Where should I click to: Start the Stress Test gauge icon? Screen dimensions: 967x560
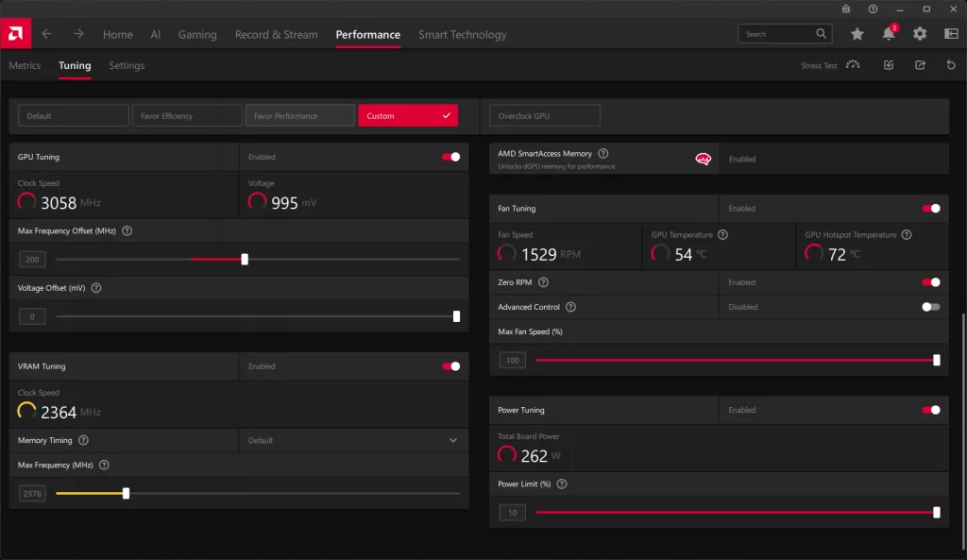[x=853, y=65]
